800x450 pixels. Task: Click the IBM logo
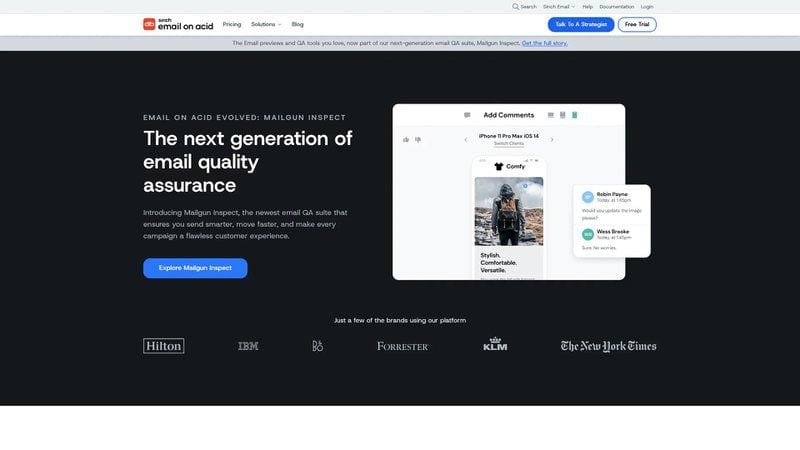(x=248, y=346)
